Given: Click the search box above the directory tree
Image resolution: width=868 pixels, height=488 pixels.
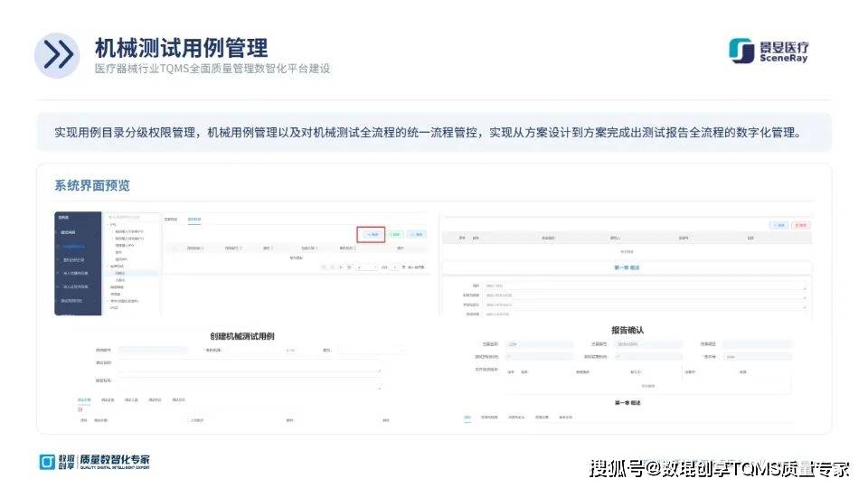Looking at the screenshot, I should pos(132,217).
